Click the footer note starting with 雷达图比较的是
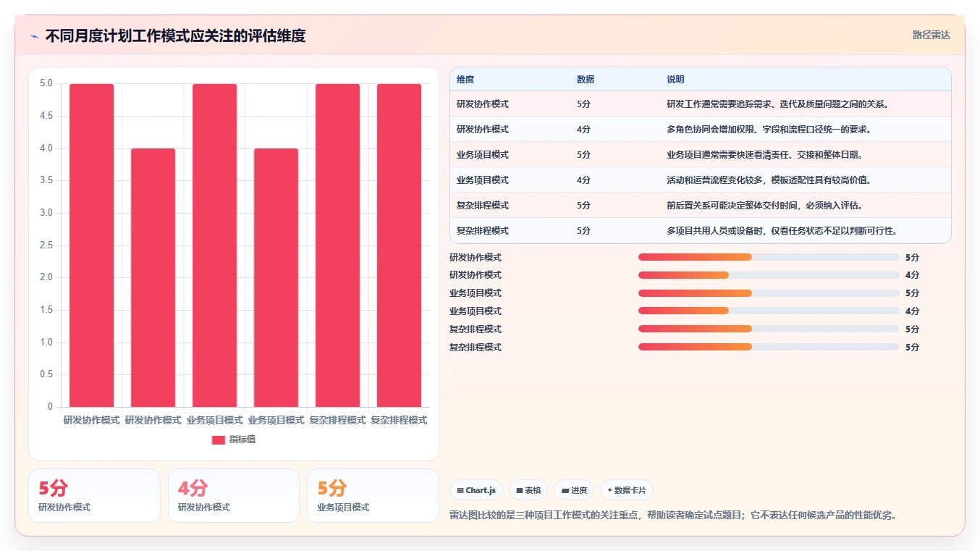The height and width of the screenshot is (551, 980). click(673, 516)
